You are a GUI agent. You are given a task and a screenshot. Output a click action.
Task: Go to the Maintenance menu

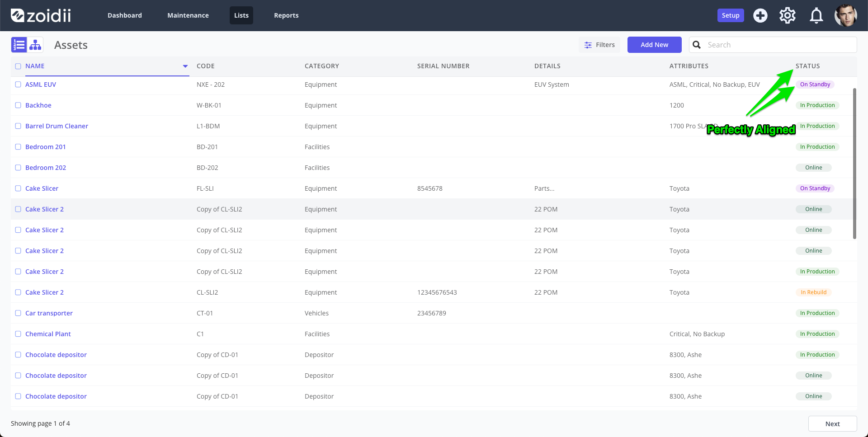188,15
